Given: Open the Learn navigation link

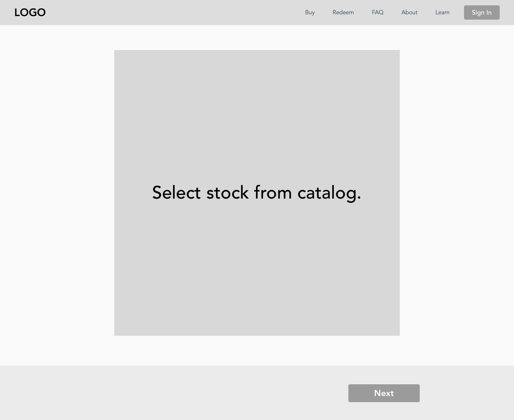Looking at the screenshot, I should click(x=442, y=12).
